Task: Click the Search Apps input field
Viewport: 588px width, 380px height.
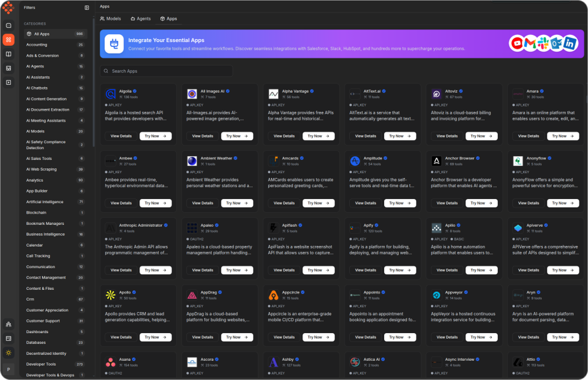Action: pyautogui.click(x=166, y=71)
